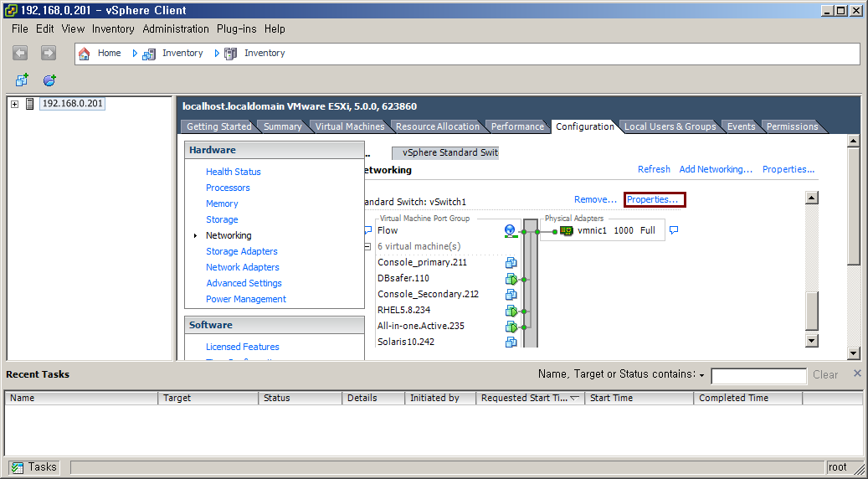868x479 pixels.
Task: Switch to the Local Users & Groups tab
Action: (x=670, y=126)
